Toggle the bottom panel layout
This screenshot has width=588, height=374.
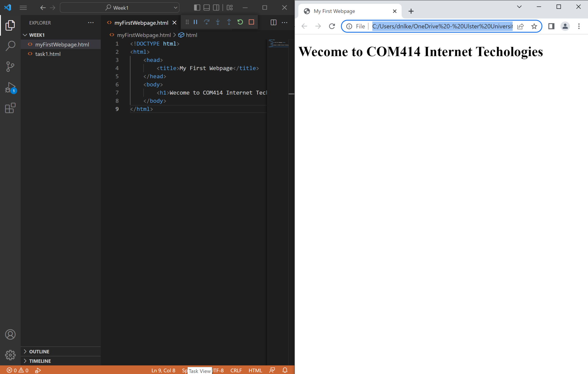[x=207, y=7]
